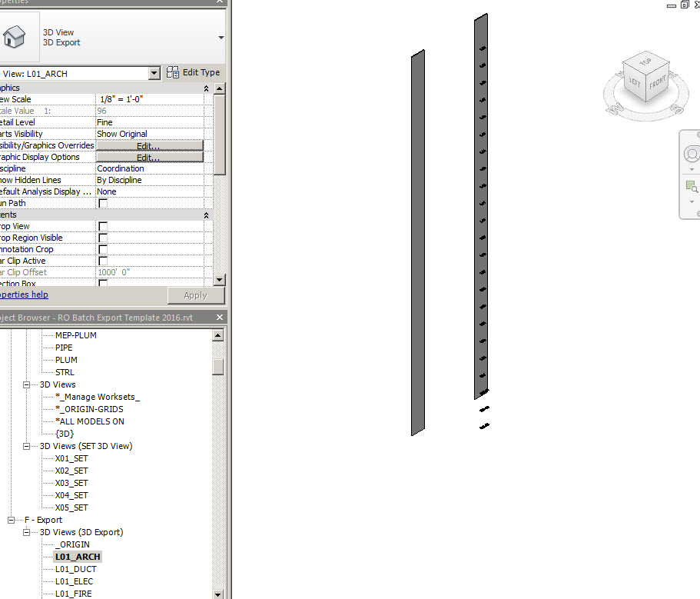This screenshot has height=599, width=700.
Task: Open the steering wheel options dropdown arrow
Action: coord(692,170)
